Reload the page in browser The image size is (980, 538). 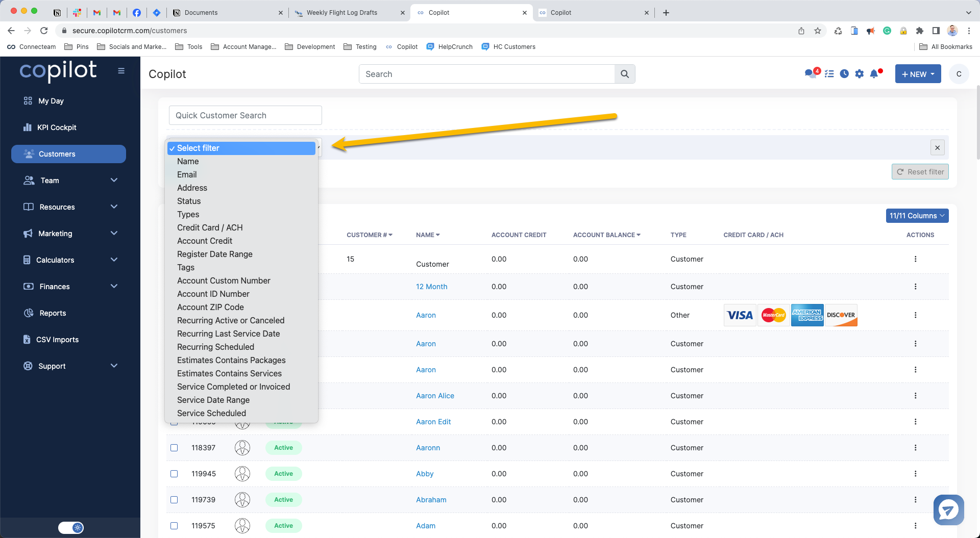click(44, 31)
